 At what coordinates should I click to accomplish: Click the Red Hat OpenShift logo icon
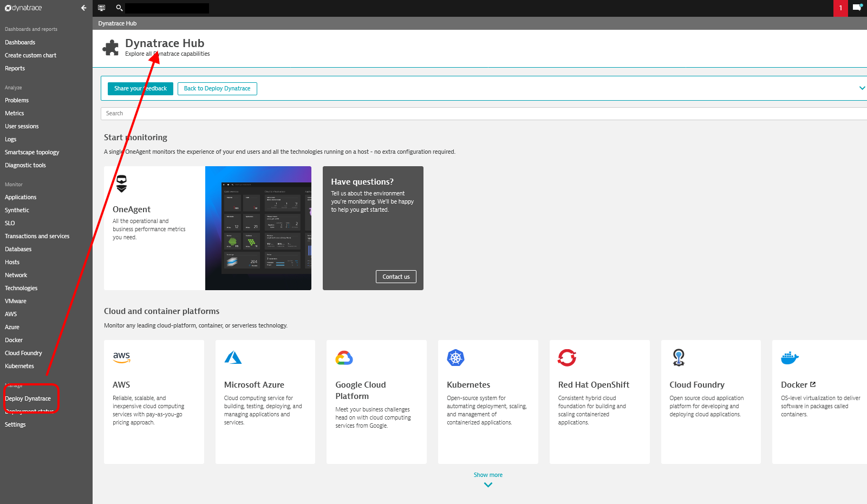point(567,357)
